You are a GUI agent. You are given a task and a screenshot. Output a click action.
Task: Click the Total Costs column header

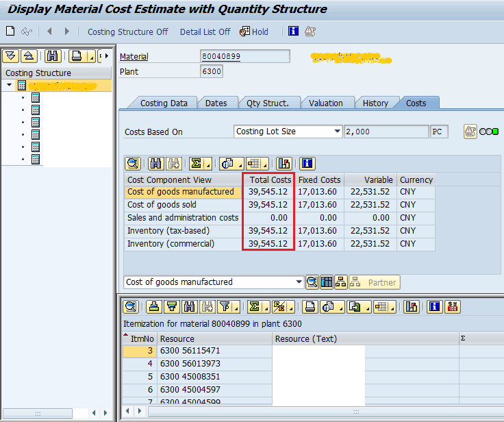click(268, 179)
